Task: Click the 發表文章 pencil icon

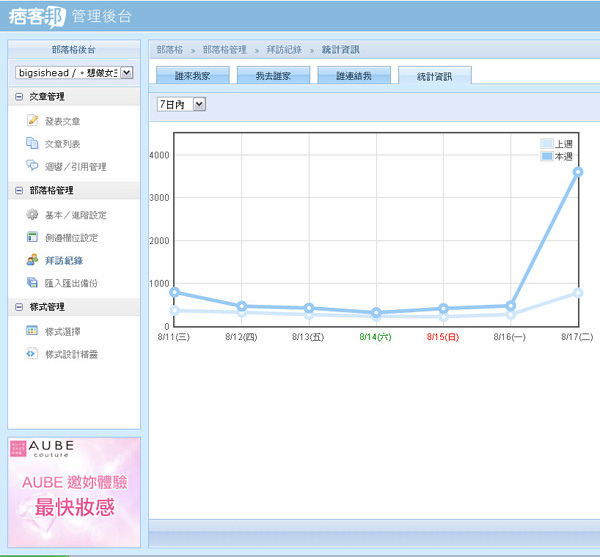Action: point(32,120)
